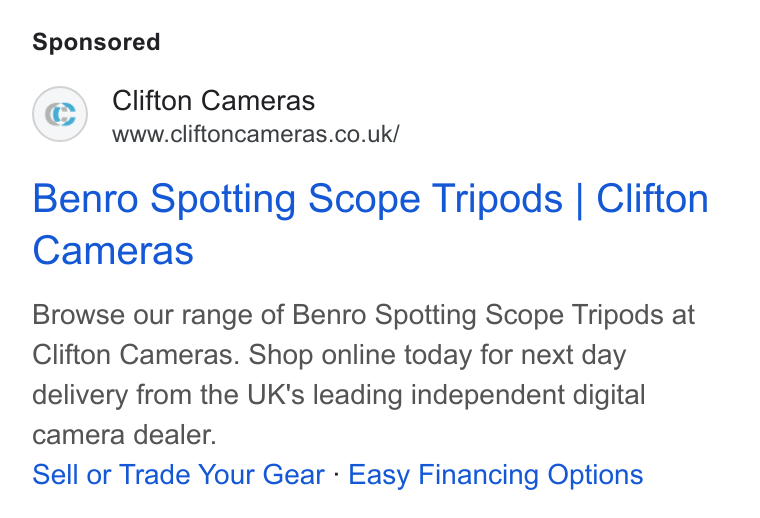Open the Sell or Trade Your Gear sitelink
Viewport: 760px width, 518px height.
click(x=178, y=474)
